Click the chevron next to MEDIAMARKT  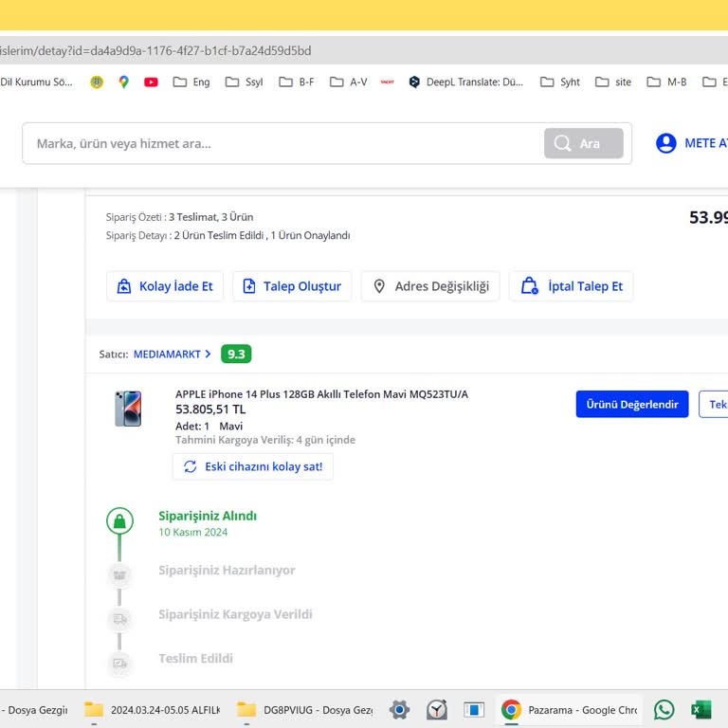[208, 354]
